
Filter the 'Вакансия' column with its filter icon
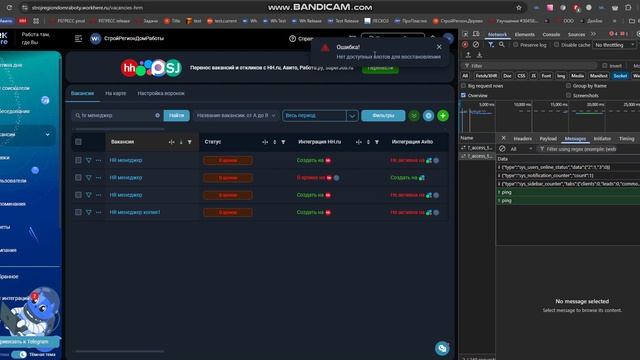(x=190, y=142)
